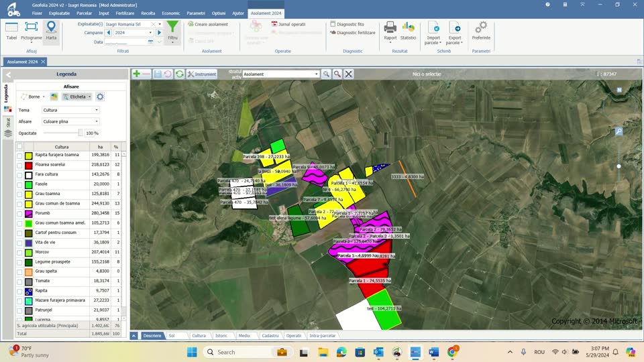This screenshot has height=362, width=644.
Task: Open Strat layers side panel
Action: [8, 127]
